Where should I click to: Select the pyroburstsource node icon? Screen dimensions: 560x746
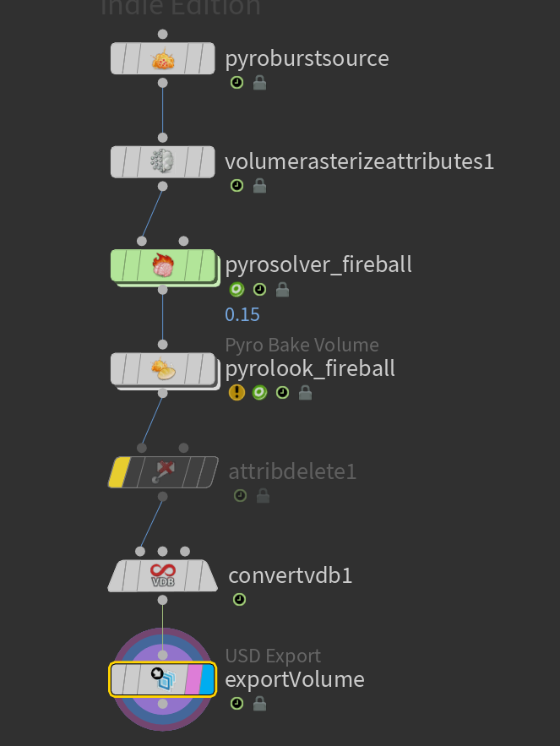click(x=163, y=59)
